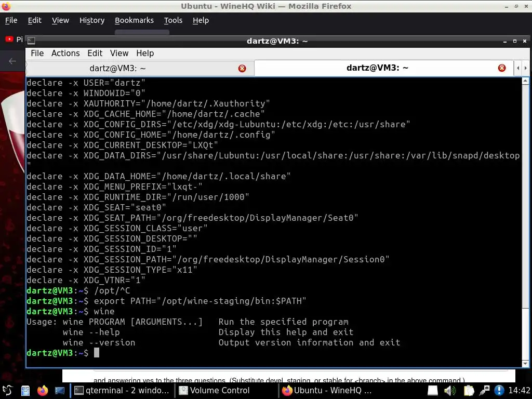
Task: Open QTerminal Edit menu
Action: [x=95, y=54]
